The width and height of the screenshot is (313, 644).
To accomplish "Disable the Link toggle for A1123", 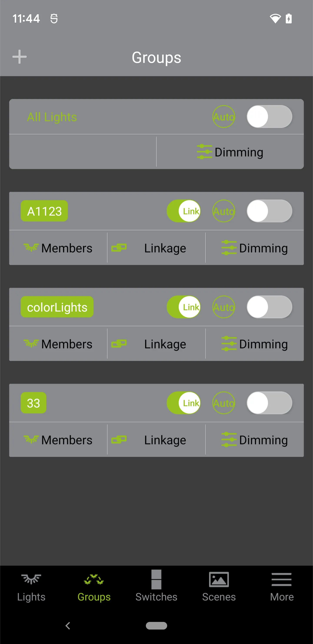I will pos(184,211).
